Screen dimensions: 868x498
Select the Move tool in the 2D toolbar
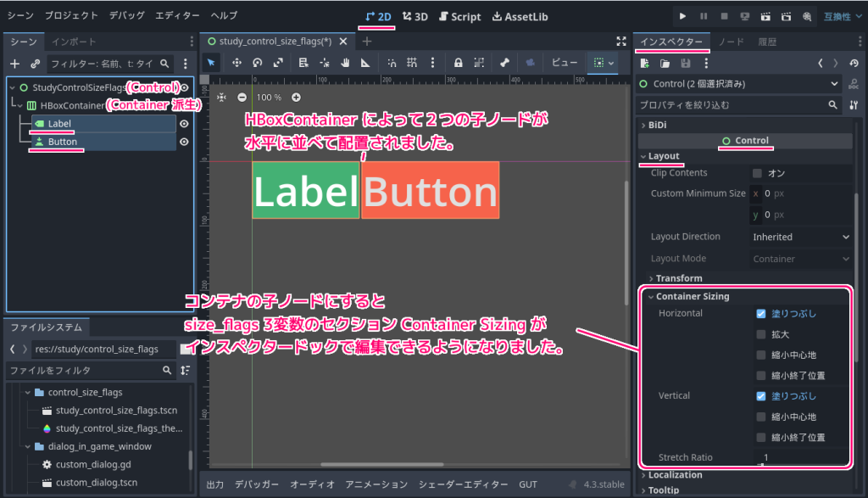(236, 62)
